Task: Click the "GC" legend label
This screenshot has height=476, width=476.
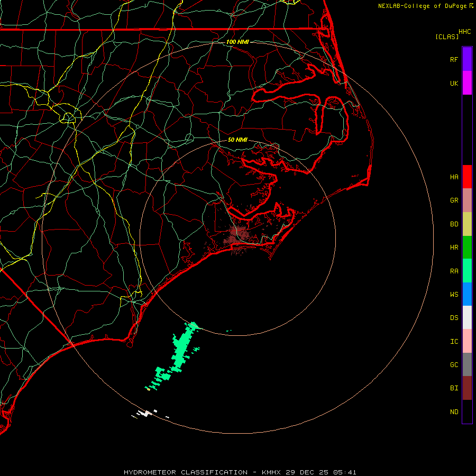Action: [454, 365]
